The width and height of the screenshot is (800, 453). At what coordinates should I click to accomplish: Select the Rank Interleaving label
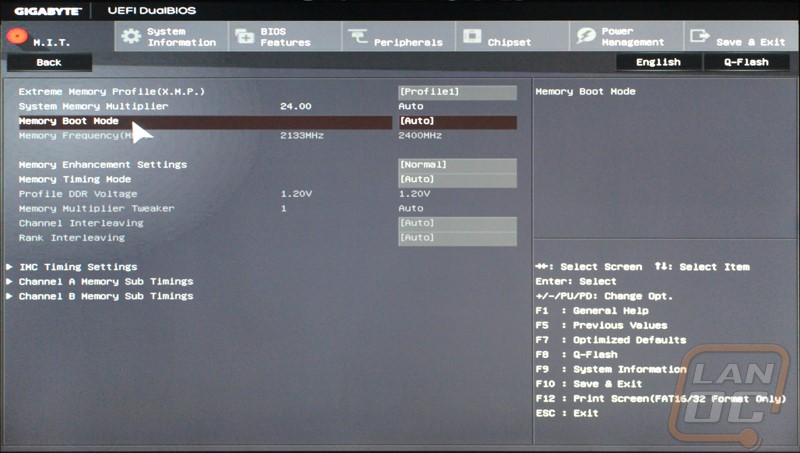click(71, 238)
